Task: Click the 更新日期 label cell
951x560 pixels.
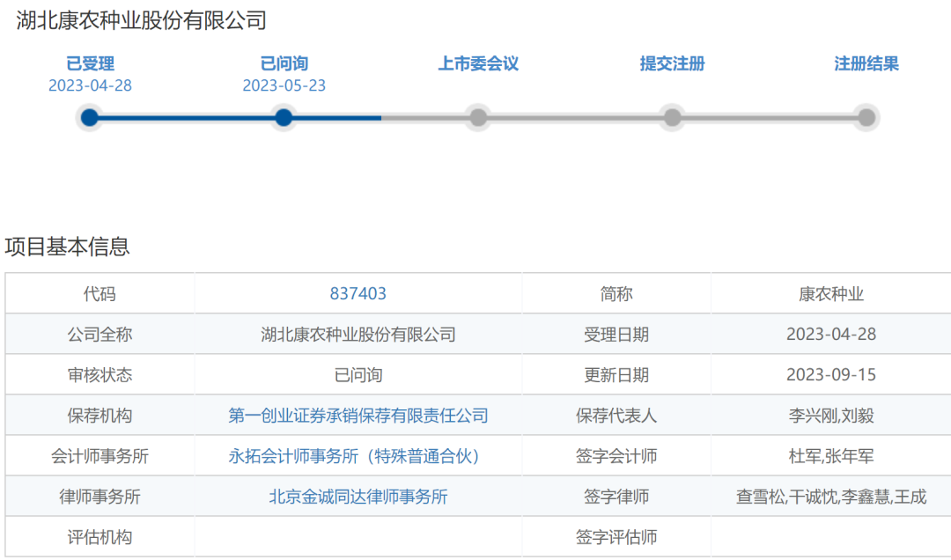Action: click(x=616, y=375)
